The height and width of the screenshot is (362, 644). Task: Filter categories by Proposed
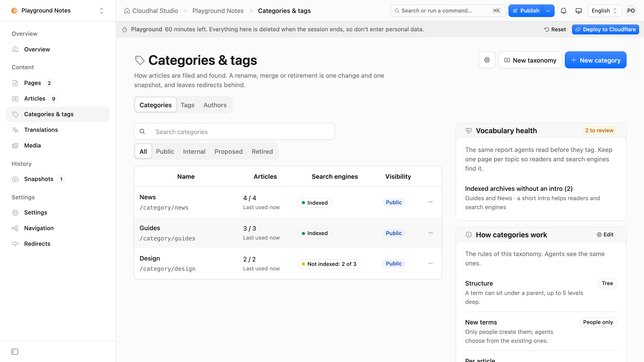[x=229, y=152]
